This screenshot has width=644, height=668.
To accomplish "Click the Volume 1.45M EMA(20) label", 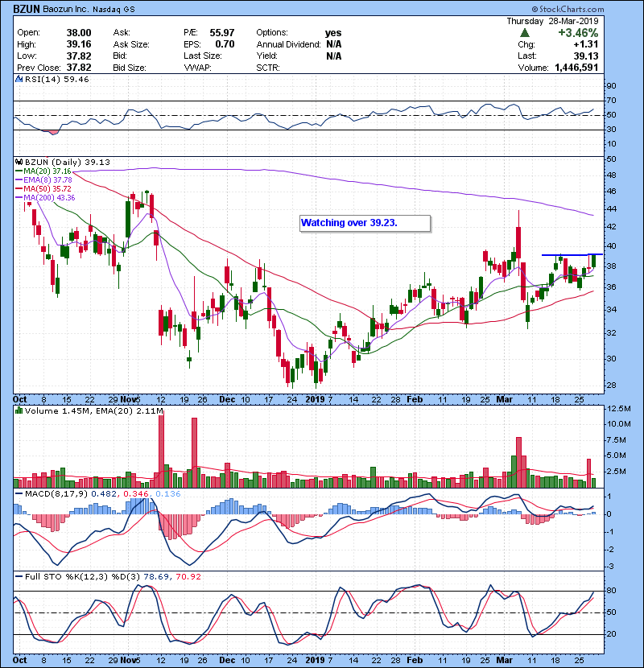I will click(93, 410).
